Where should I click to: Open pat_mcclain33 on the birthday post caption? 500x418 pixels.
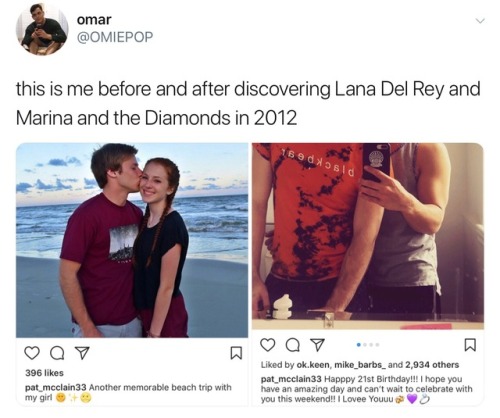point(291,379)
